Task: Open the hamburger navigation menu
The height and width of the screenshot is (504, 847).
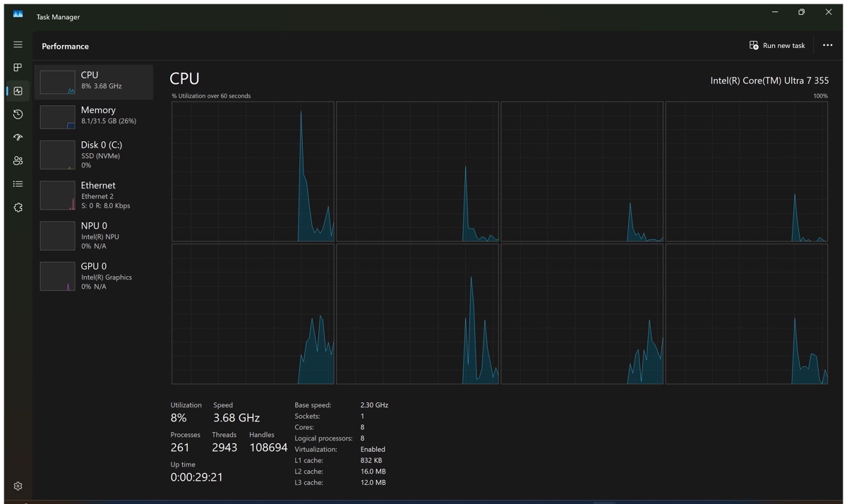Action: click(18, 44)
